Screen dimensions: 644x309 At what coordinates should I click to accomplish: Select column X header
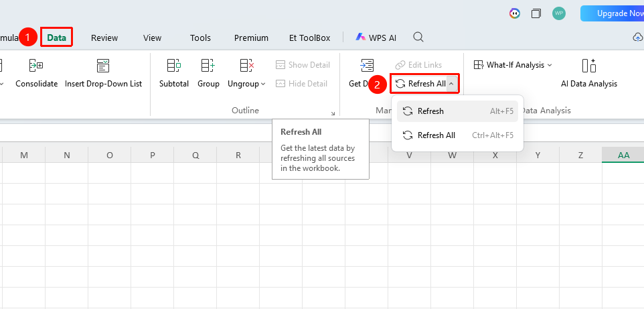click(495, 155)
